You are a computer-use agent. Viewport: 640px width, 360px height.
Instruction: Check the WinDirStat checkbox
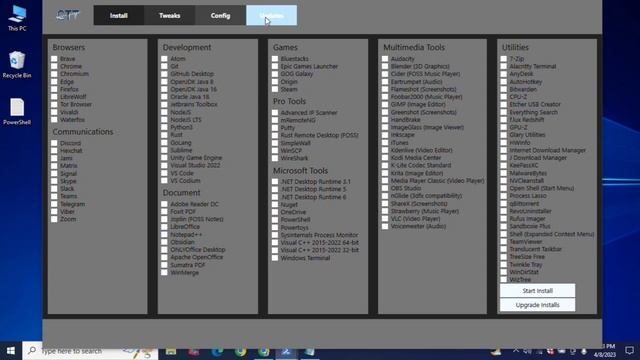(x=504, y=272)
